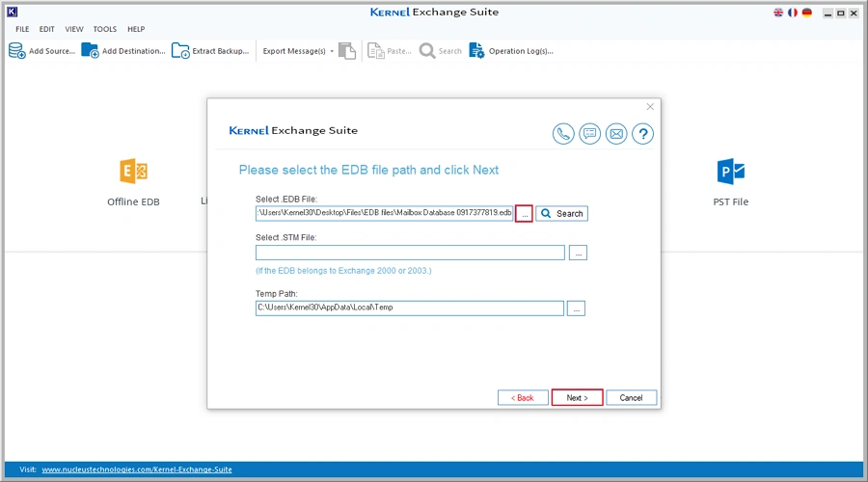Close the EDB selection dialog
Screen dimensions: 868x482
[x=650, y=107]
